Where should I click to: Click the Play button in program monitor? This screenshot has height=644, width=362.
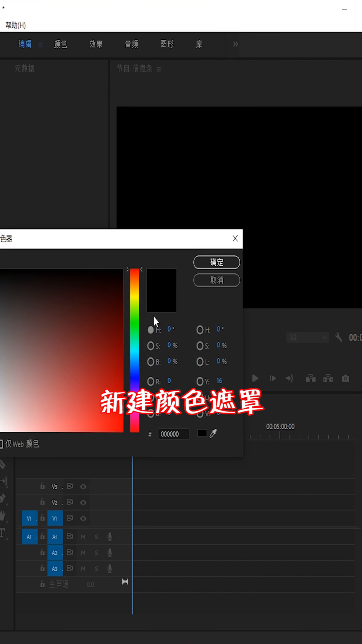click(255, 379)
